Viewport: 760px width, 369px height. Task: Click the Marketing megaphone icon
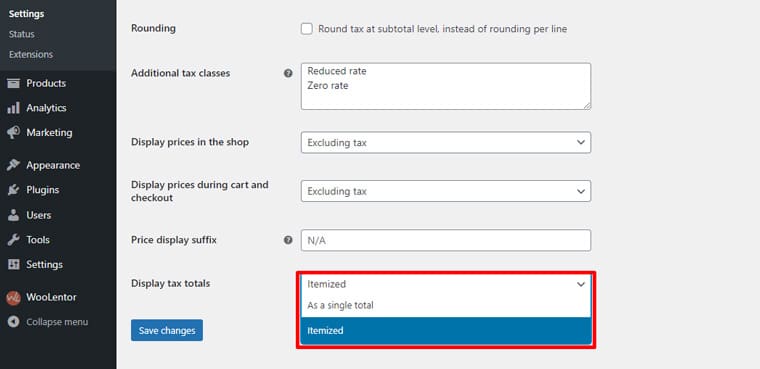14,132
